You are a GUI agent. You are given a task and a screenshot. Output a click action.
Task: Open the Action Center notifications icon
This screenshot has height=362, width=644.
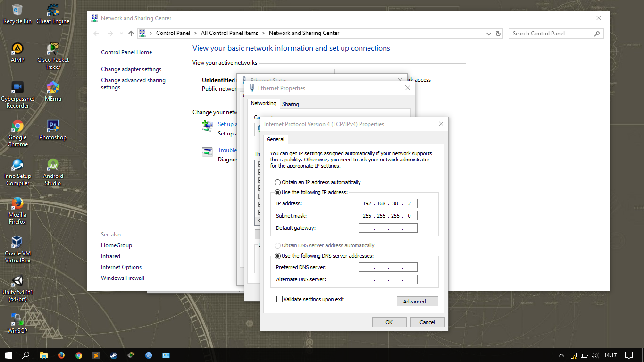(629, 355)
